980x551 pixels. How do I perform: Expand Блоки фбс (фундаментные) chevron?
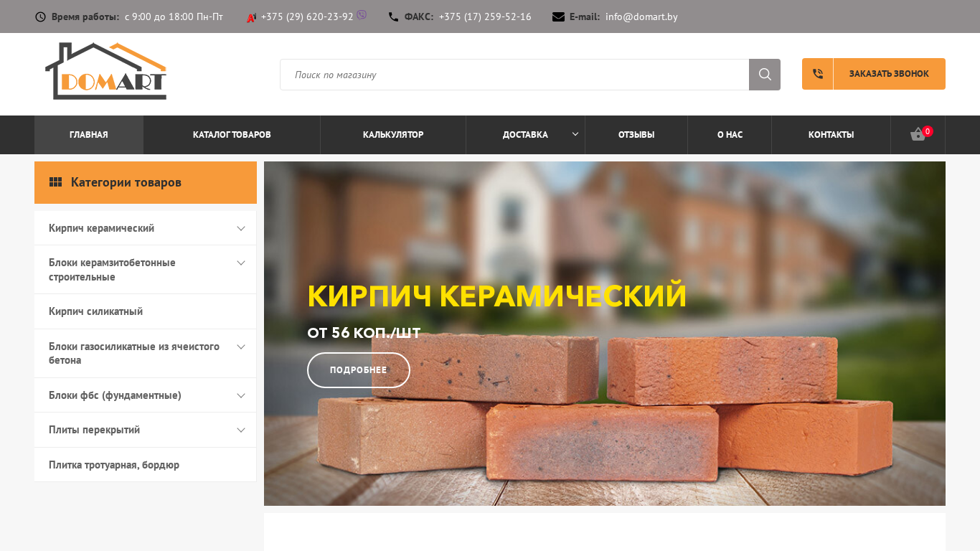coord(241,395)
